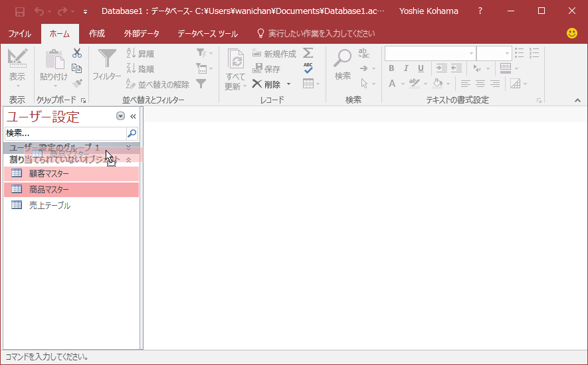Open Customize Quick Access Toolbar arrow
The height and width of the screenshot is (365, 588).
[x=85, y=12]
